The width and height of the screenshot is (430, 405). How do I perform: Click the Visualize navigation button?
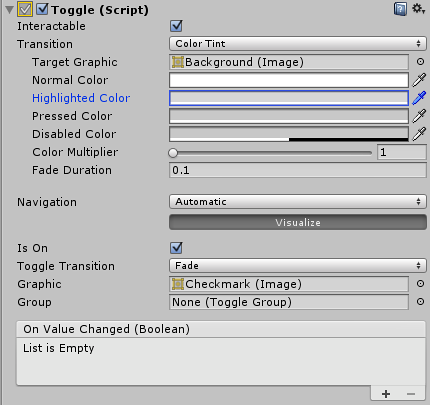click(x=298, y=222)
